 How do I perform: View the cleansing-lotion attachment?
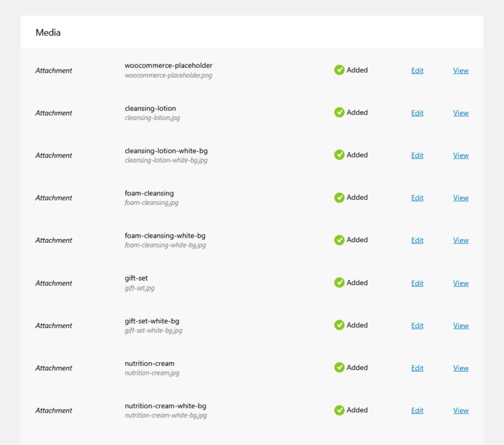pos(461,113)
